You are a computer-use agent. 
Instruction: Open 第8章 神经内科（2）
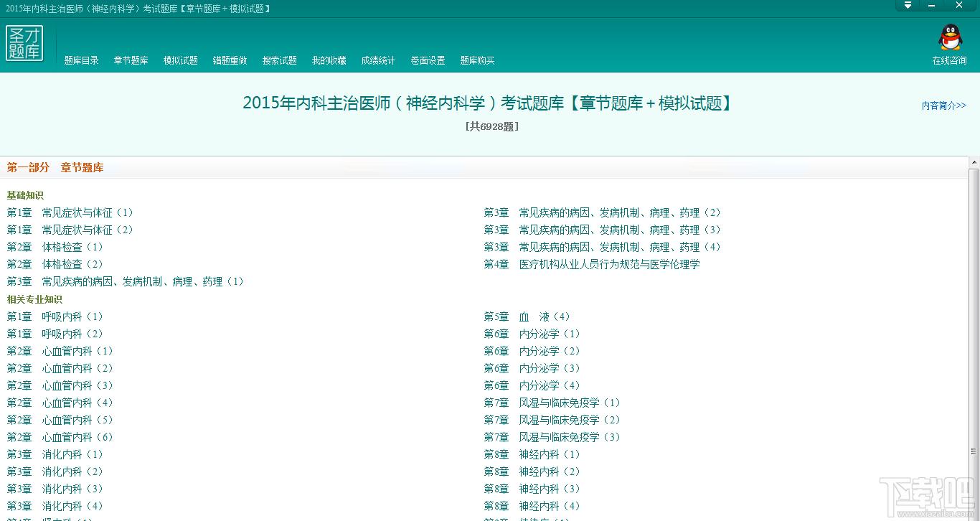[x=532, y=471]
